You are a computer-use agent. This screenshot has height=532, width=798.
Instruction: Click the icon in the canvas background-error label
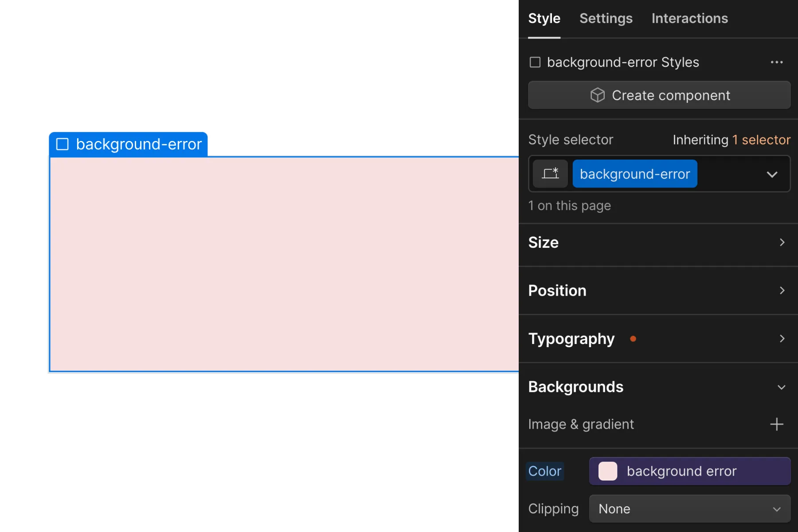click(x=63, y=145)
